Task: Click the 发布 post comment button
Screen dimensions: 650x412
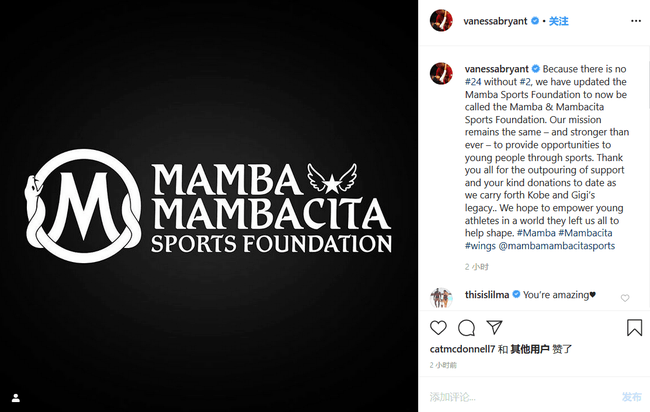Action: point(632,397)
